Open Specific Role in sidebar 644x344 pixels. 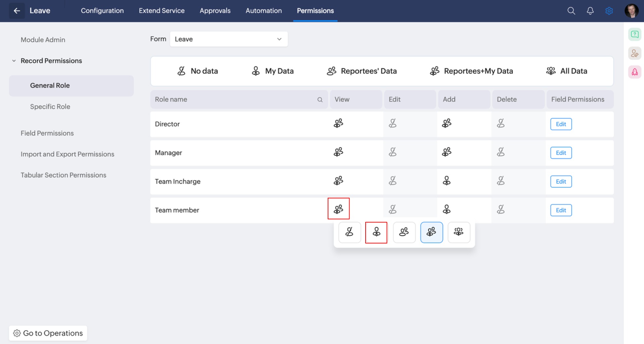point(50,107)
